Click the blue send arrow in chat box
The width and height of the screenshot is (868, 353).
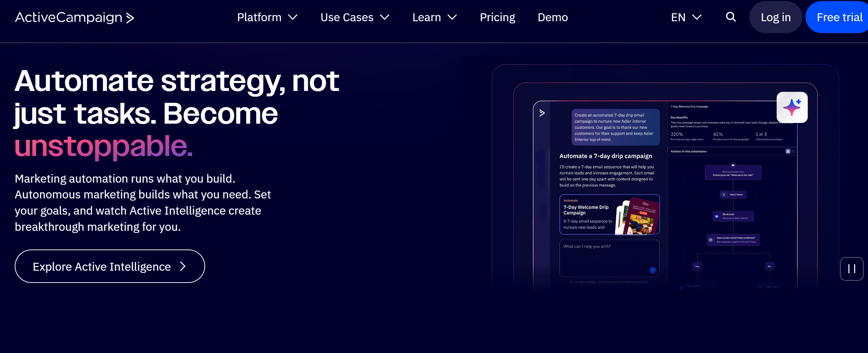click(652, 270)
